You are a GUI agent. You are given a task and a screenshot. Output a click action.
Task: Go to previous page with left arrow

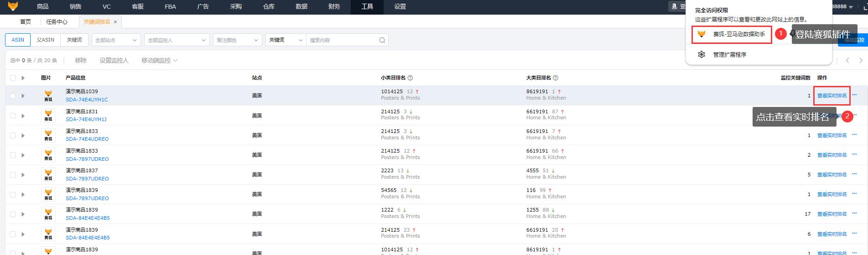[847, 60]
